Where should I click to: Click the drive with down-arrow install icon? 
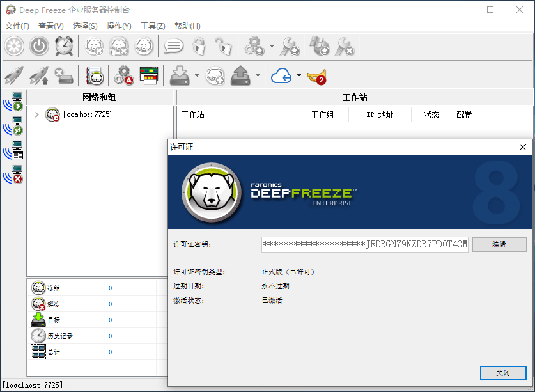(x=180, y=75)
